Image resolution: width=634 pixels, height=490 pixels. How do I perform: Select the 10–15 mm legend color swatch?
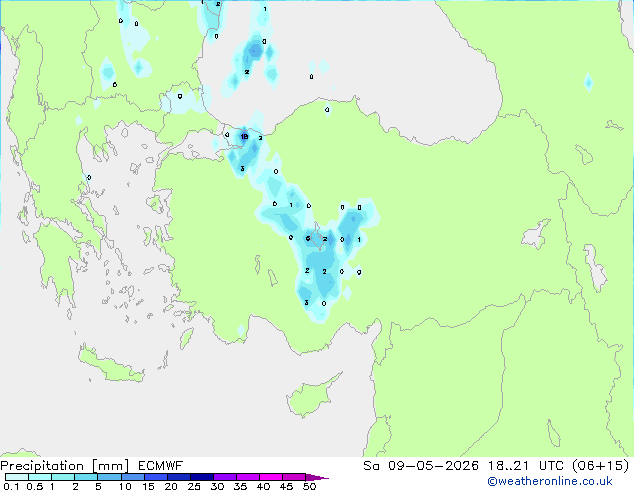coord(132,477)
